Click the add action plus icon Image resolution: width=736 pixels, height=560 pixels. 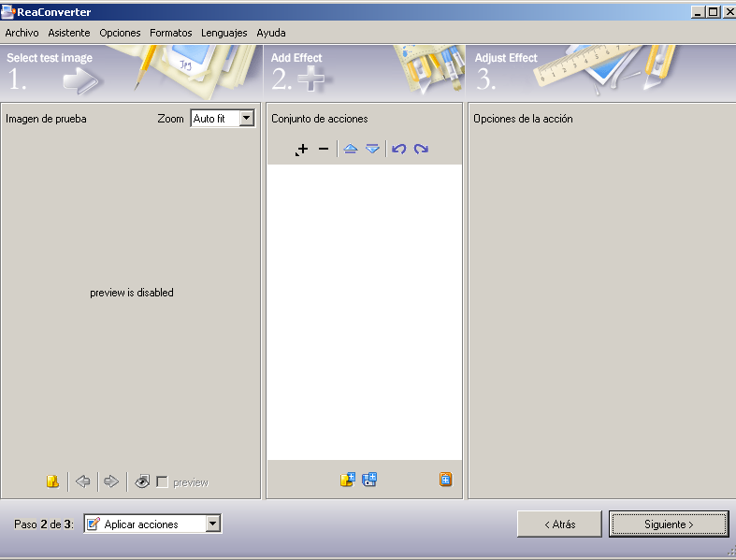coord(301,150)
